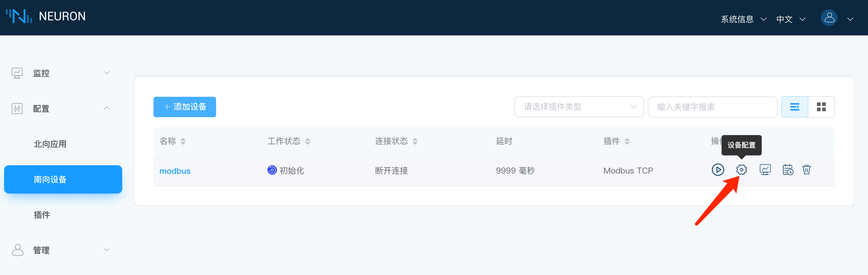Switch to card grid view layout
The height and width of the screenshot is (275, 868).
821,107
